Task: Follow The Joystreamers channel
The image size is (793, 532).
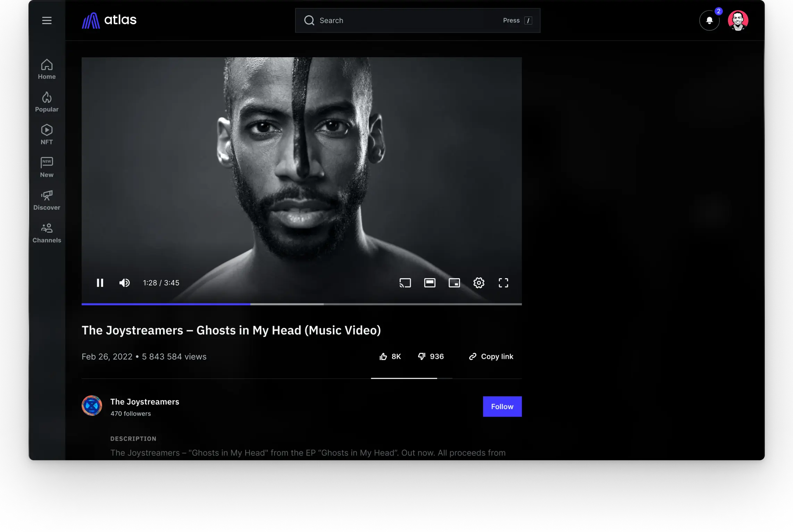Action: click(502, 406)
